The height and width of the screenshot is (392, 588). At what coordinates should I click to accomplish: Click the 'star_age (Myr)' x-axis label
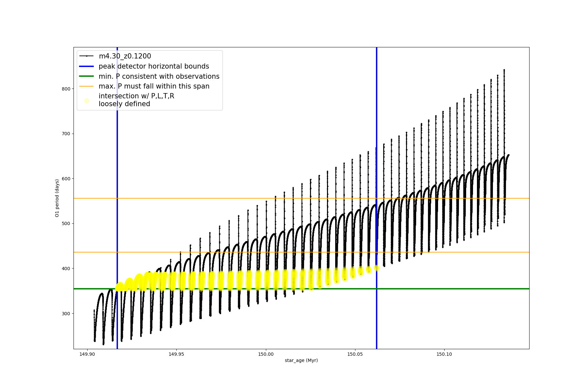click(x=301, y=360)
